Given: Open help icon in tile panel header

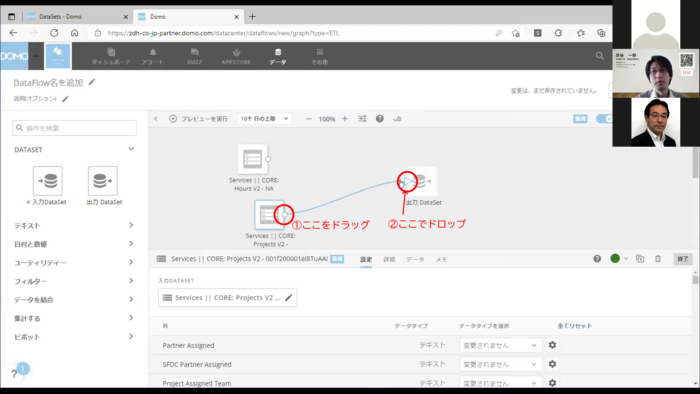Looking at the screenshot, I should [x=597, y=259].
